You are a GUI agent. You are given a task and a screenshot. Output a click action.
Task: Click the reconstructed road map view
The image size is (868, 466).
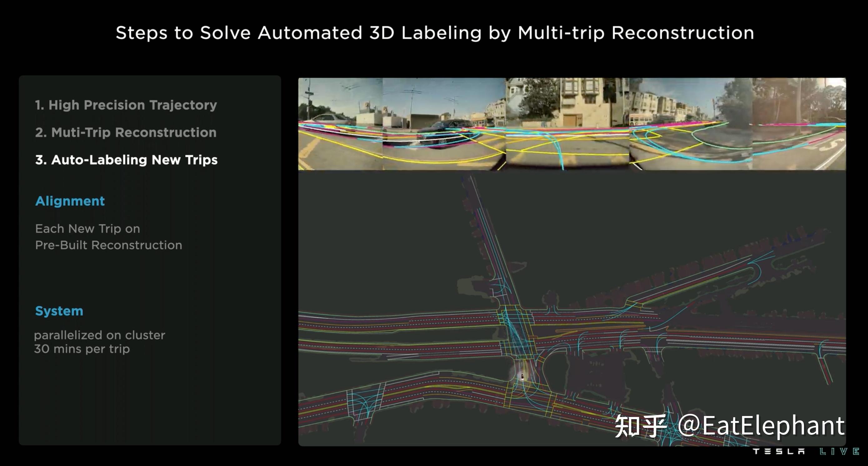tap(572, 308)
